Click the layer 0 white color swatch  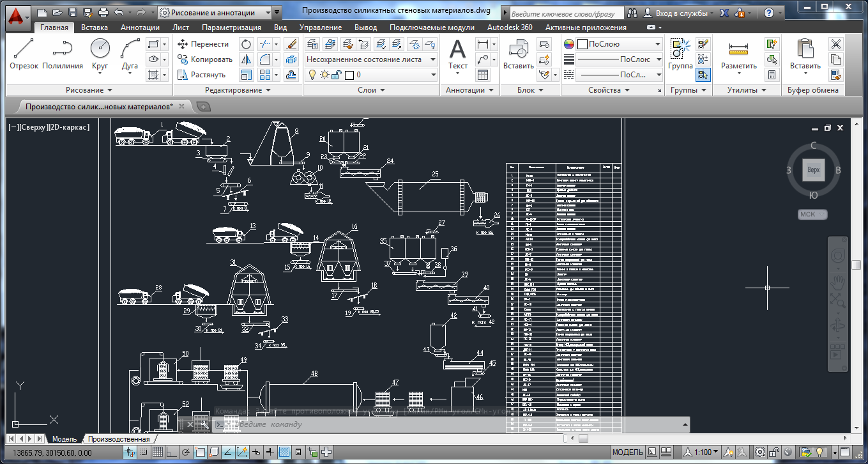coord(349,75)
